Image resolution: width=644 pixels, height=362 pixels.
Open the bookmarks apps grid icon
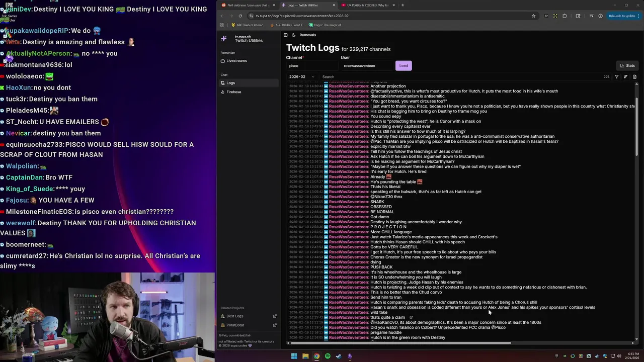222,25
